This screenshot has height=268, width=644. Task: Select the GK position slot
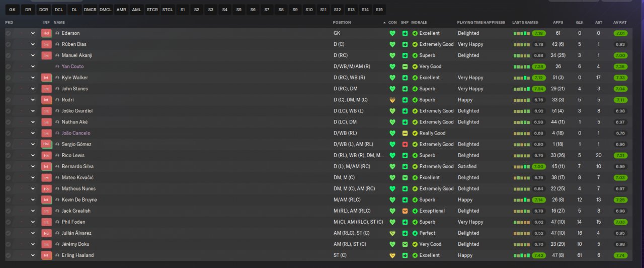click(x=13, y=10)
